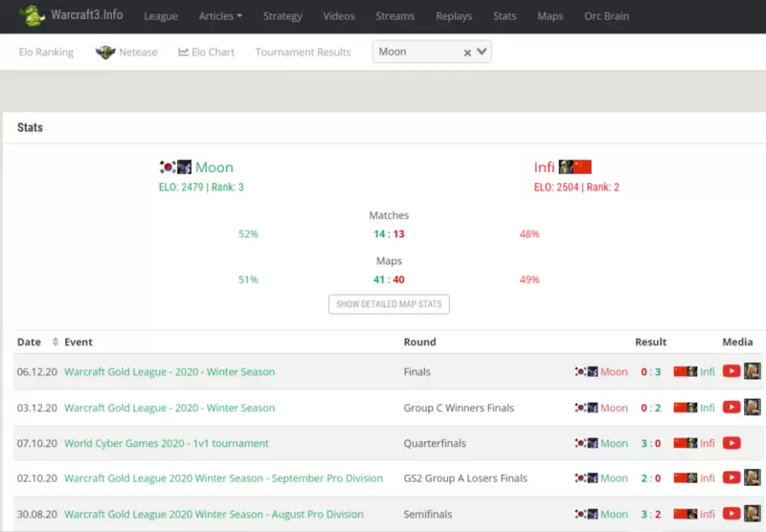766x532 pixels.
Task: Click the Netease logo icon
Action: (x=105, y=52)
